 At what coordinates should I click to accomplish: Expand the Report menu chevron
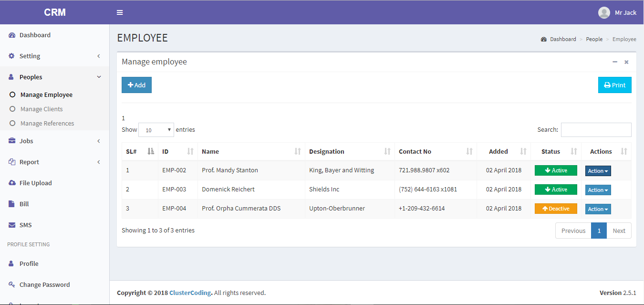[x=99, y=162]
